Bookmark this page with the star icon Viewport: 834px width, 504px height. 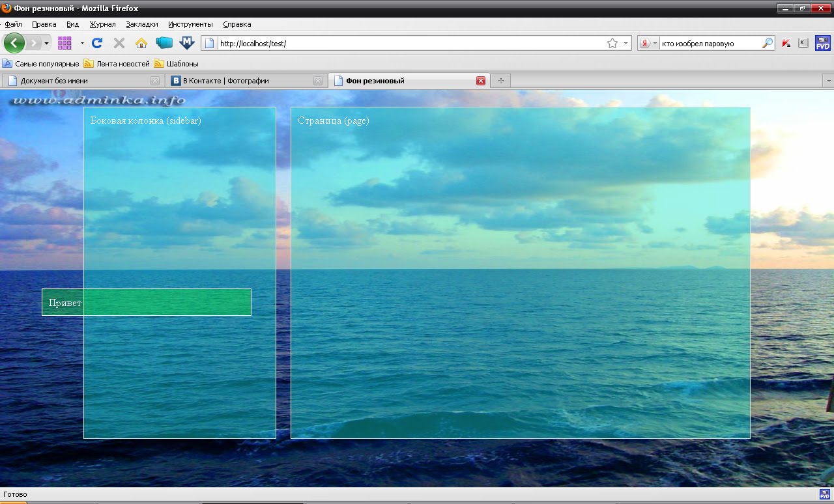(612, 44)
